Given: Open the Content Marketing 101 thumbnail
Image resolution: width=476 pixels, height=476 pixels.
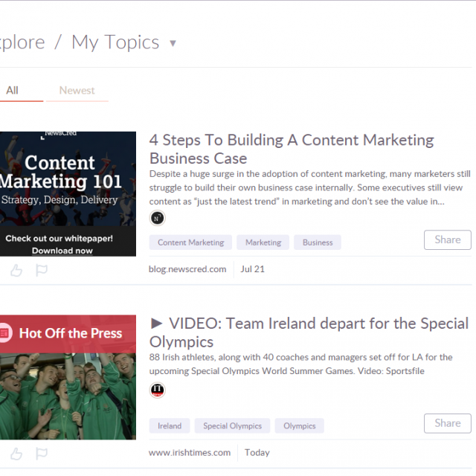Looking at the screenshot, I should [68, 193].
